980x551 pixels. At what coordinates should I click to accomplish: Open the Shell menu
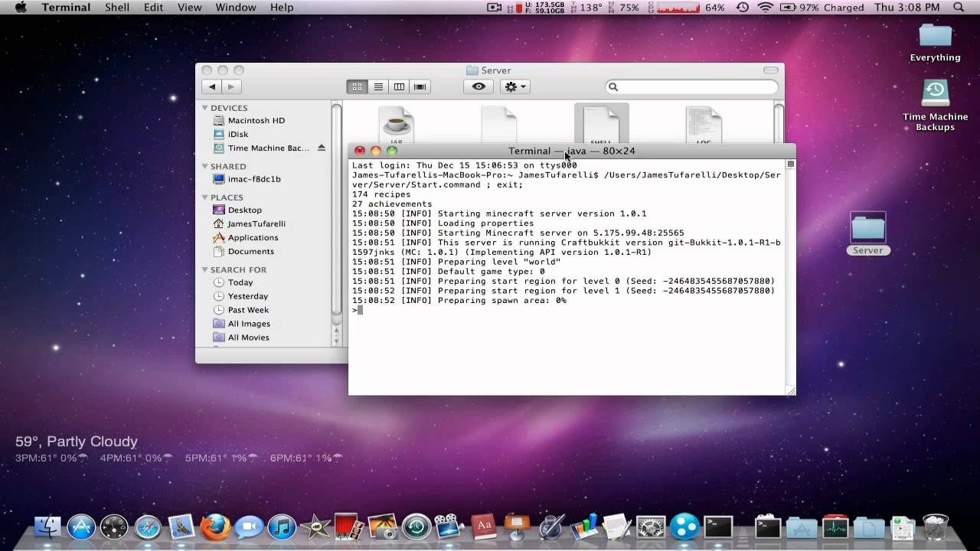117,8
